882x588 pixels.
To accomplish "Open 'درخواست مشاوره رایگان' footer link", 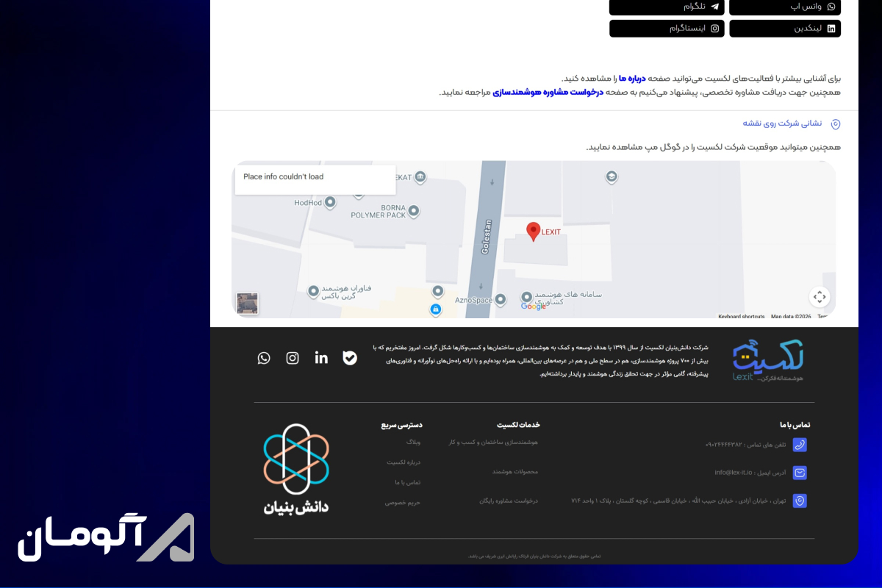I will tap(509, 501).
